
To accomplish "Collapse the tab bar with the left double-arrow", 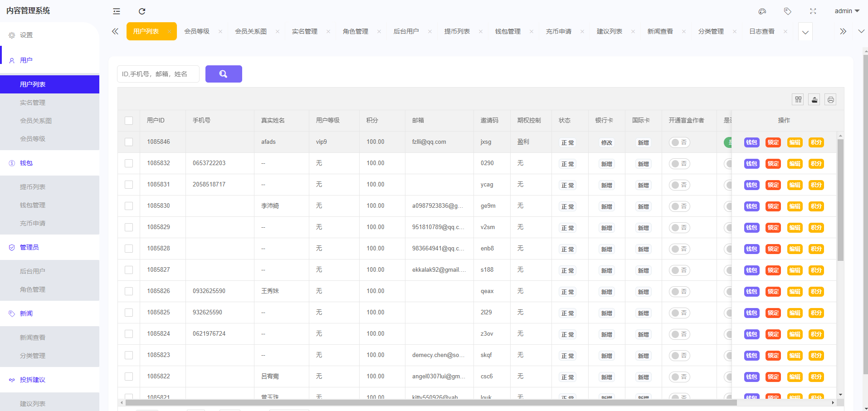I will click(115, 31).
